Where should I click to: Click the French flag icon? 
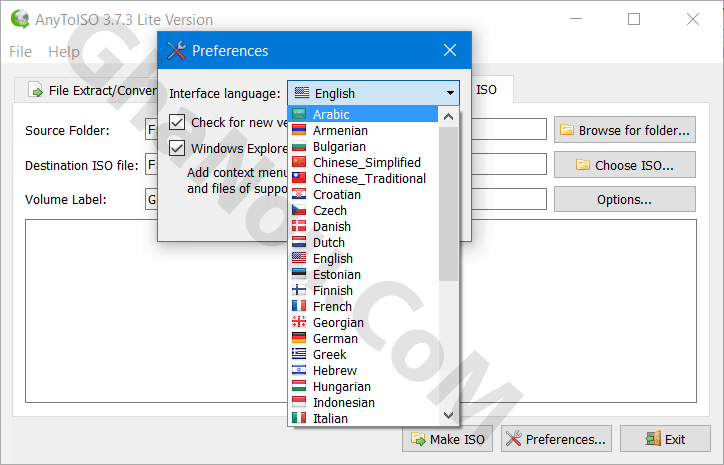coord(299,306)
